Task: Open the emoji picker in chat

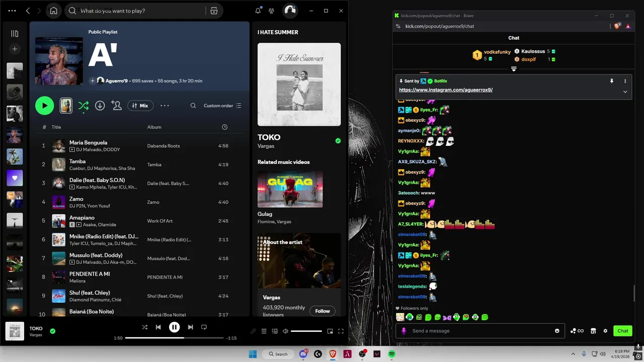Action: tap(557, 331)
